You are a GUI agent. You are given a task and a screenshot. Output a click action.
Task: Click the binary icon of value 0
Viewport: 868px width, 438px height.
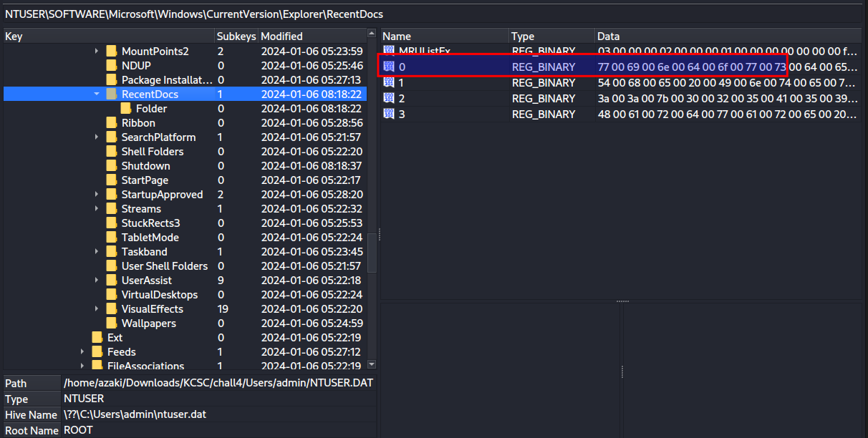[389, 67]
